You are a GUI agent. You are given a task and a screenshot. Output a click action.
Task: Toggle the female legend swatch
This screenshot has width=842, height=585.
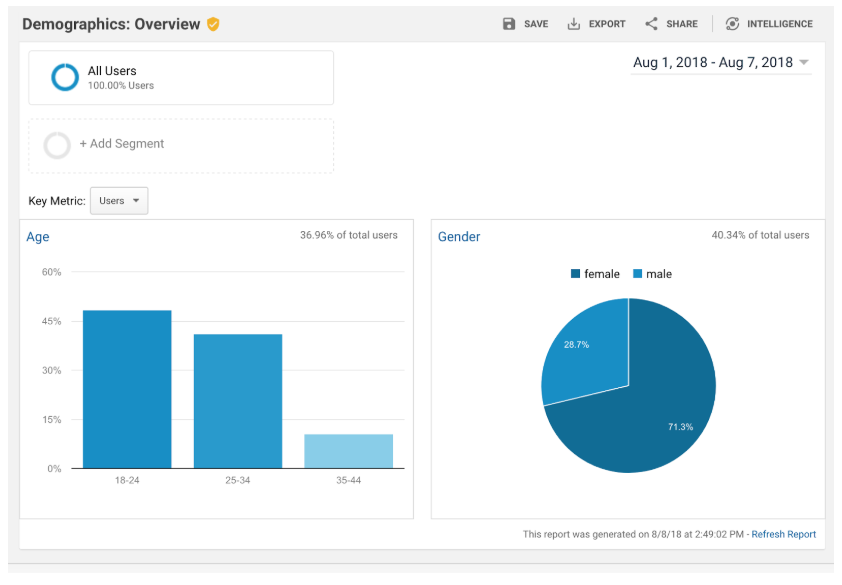click(576, 274)
